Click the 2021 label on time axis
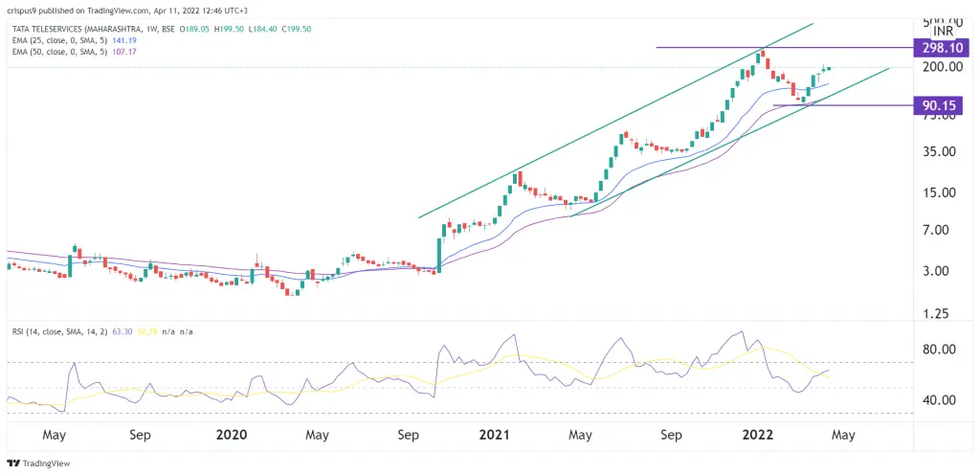This screenshot has height=475, width=980. [x=496, y=435]
